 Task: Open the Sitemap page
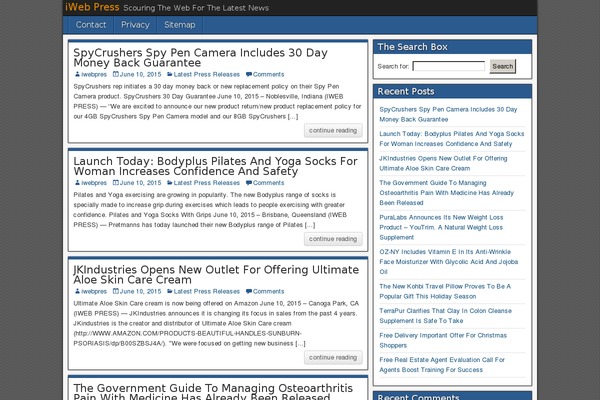pyautogui.click(x=179, y=25)
